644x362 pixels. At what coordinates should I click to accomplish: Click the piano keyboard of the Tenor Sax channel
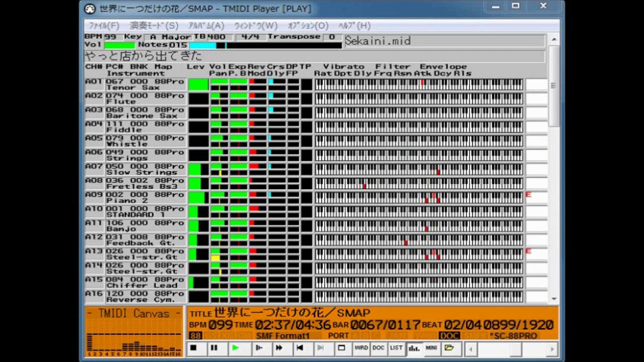coord(419,84)
